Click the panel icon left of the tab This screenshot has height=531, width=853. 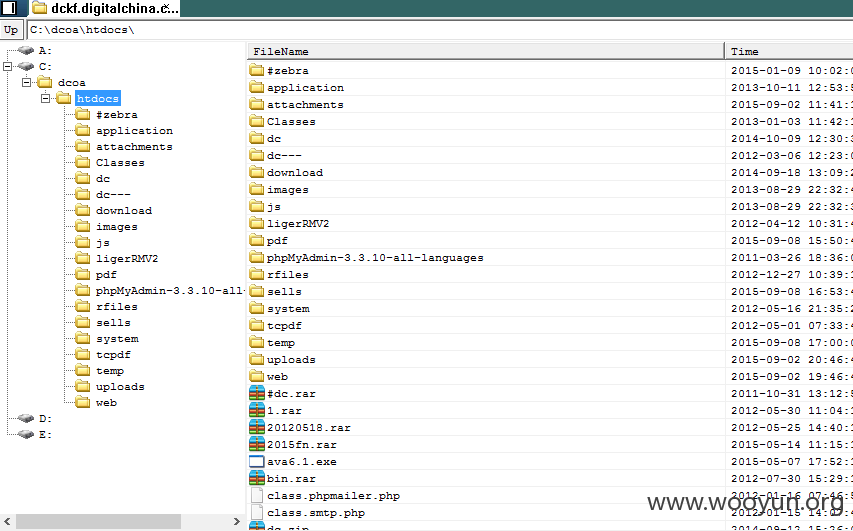tap(9, 8)
